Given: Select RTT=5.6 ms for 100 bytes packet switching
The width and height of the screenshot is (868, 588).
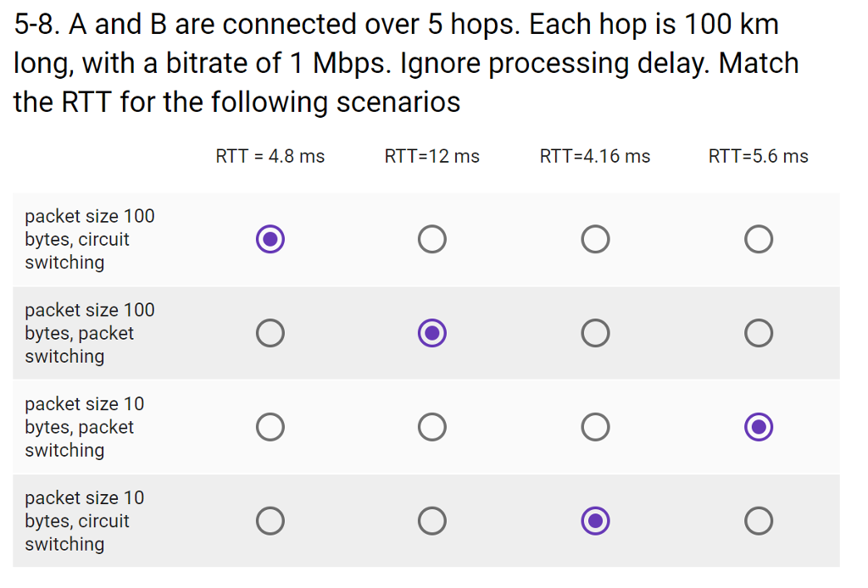Looking at the screenshot, I should pos(758,333).
